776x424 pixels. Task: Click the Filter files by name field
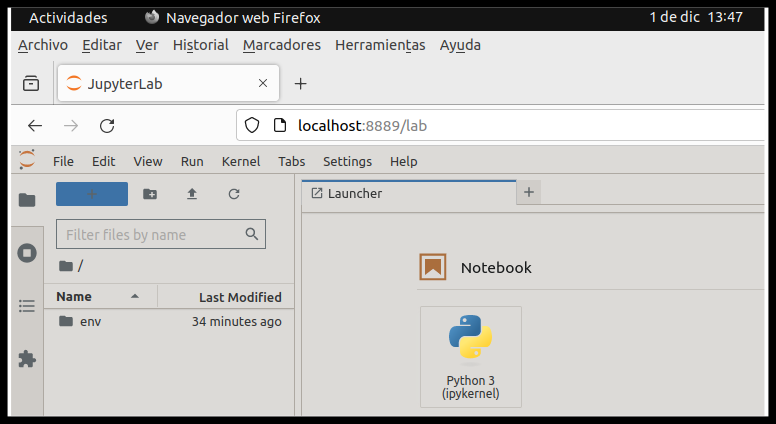tap(161, 234)
